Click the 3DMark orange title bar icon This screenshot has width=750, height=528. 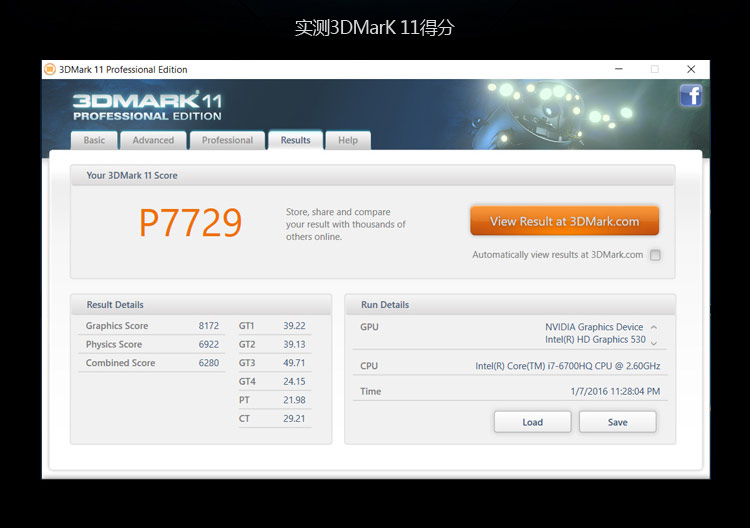pyautogui.click(x=50, y=69)
